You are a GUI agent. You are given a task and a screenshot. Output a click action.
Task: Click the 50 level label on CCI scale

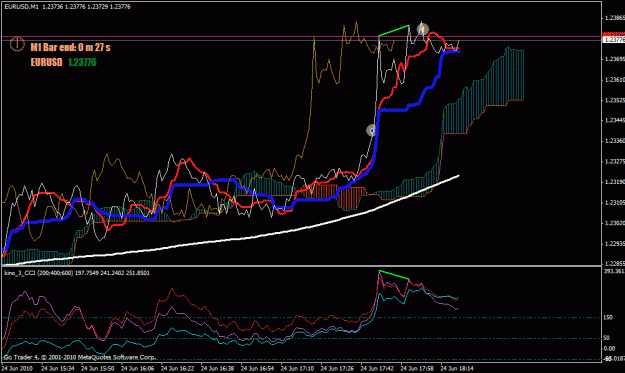607,338
